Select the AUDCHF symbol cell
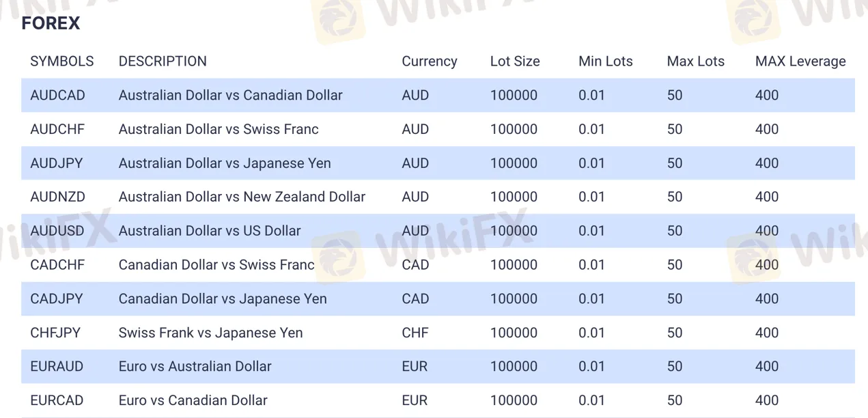 (x=57, y=129)
